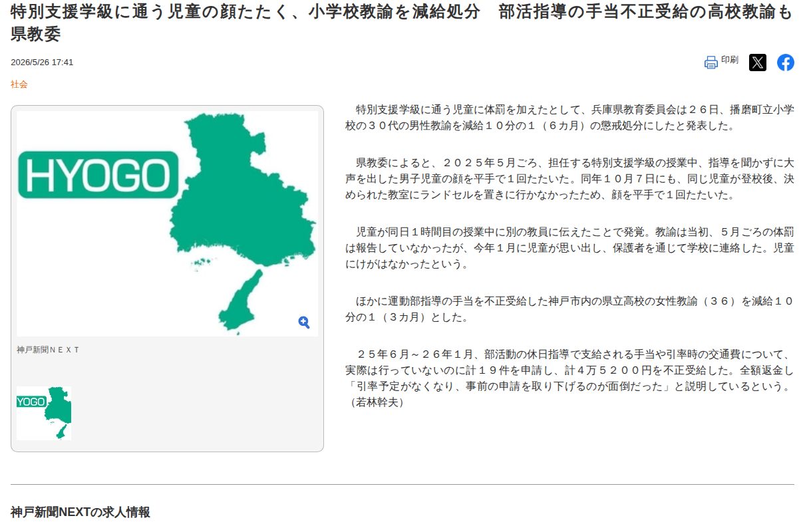Click the paragraph starting ほかに運動部指導

[569, 310]
